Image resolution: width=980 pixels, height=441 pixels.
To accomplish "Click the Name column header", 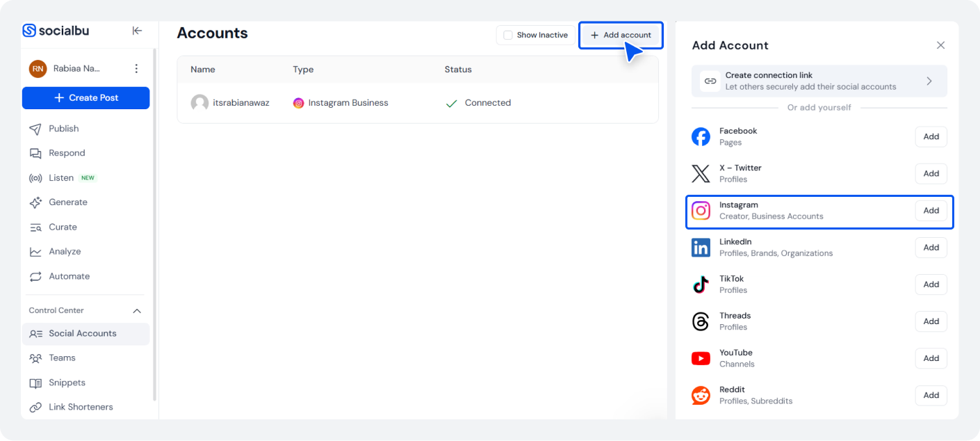I will (x=203, y=70).
